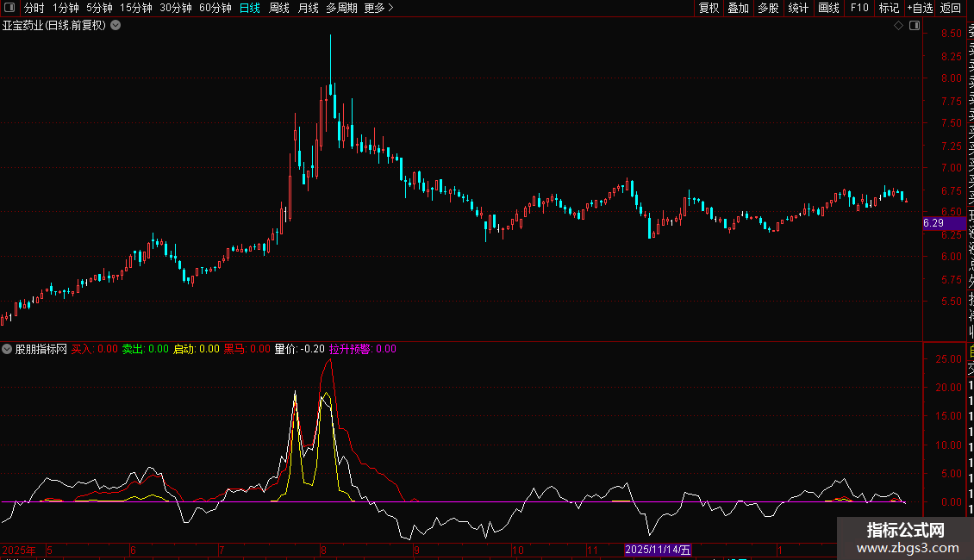Click the 25.00 indicator axis label
Viewport: 974px width, 560px height.
948,359
